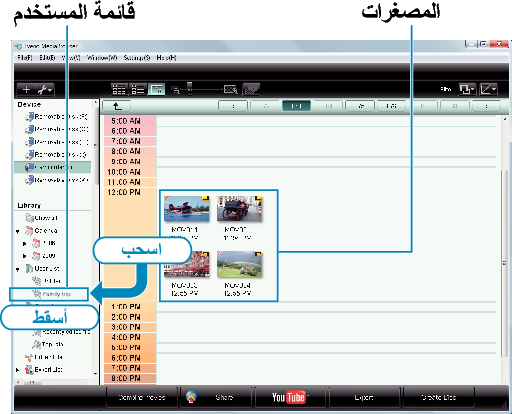Viewport: 512px width, 414px height.
Task: Click date button right of highlighted tab
Action: 328,106
